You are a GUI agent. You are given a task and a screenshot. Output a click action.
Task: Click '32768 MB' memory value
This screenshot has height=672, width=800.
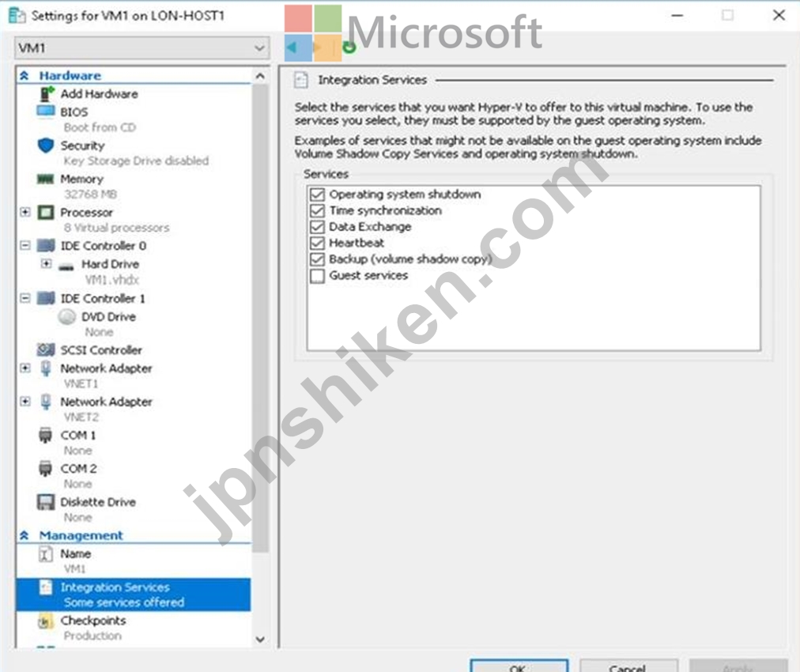[x=90, y=194]
